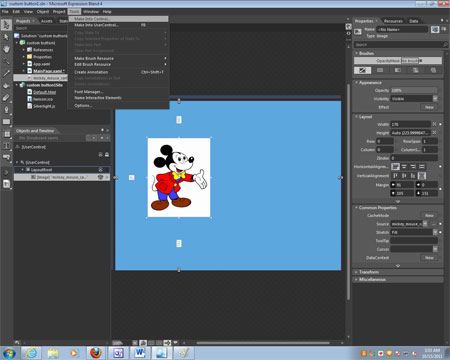Open the File menu
The width and height of the screenshot is (450, 360).
tap(5, 12)
